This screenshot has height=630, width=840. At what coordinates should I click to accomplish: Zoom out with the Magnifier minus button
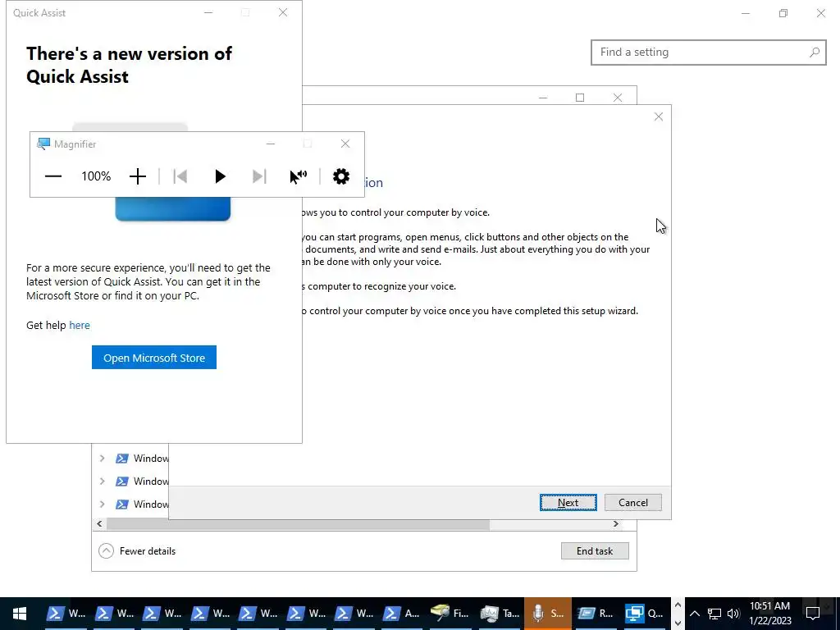coord(53,176)
